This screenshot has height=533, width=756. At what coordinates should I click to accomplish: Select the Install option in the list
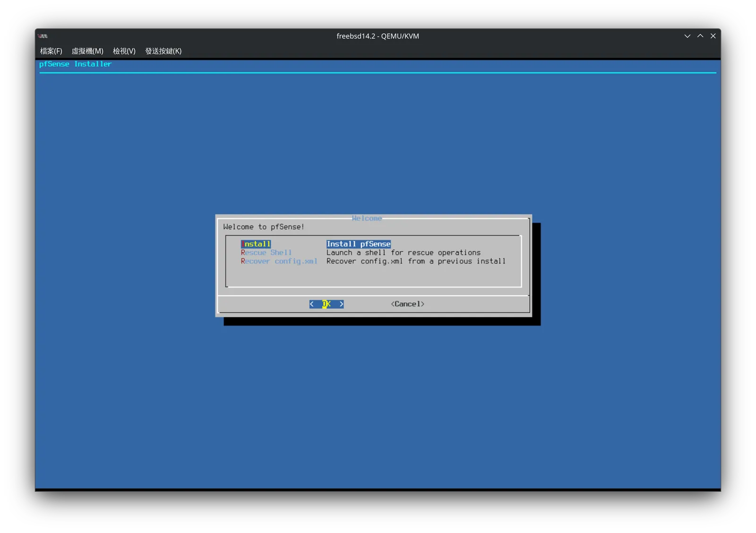[x=256, y=244]
